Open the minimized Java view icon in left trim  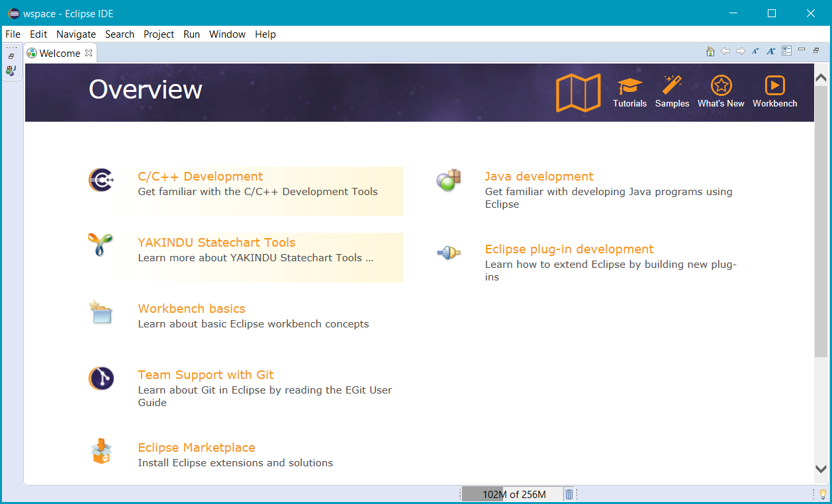pos(11,70)
